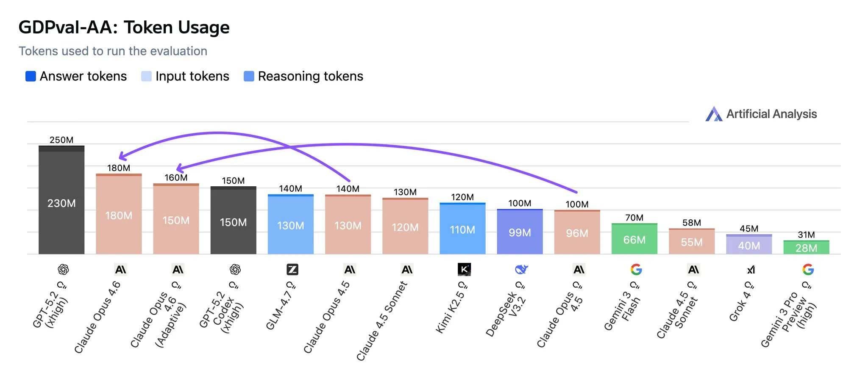Image resolution: width=868 pixels, height=381 pixels.
Task: Click the Grok 4 bar showing 40M
Action: pos(749,245)
